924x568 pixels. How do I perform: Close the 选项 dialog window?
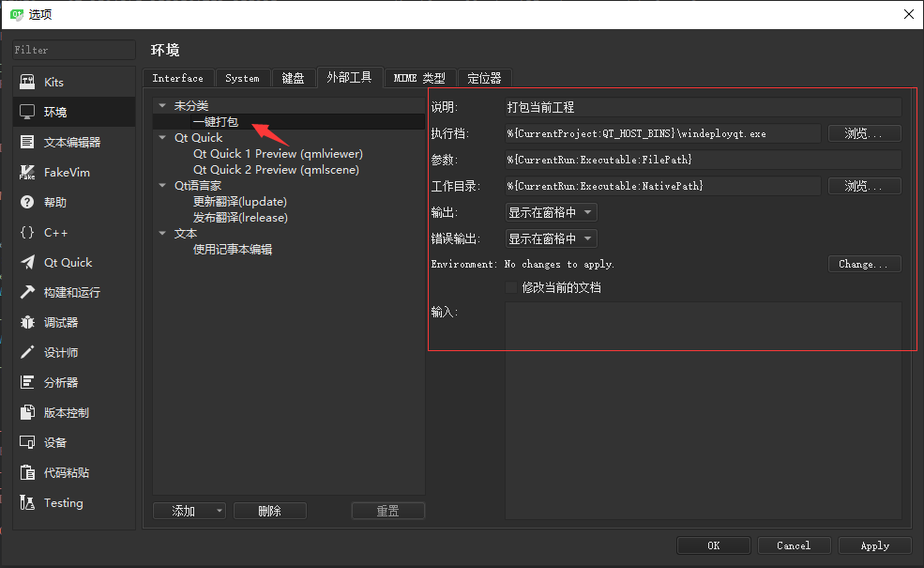(x=909, y=14)
